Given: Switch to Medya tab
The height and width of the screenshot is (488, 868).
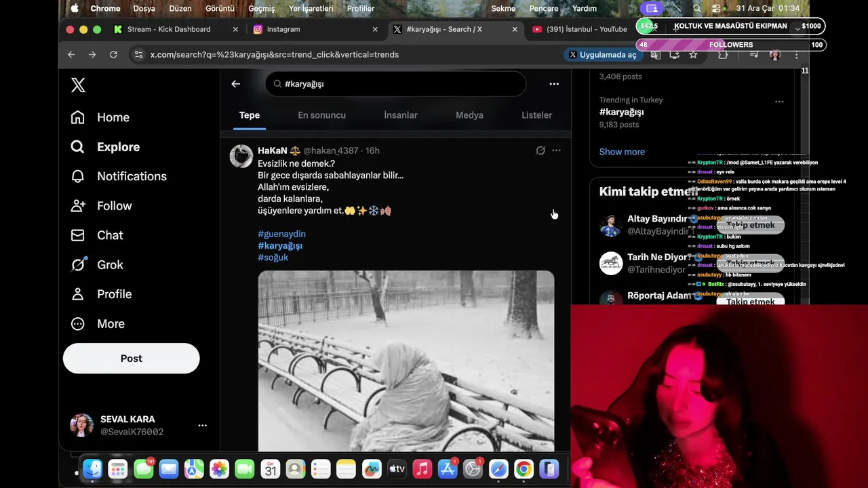Looking at the screenshot, I should 469,115.
